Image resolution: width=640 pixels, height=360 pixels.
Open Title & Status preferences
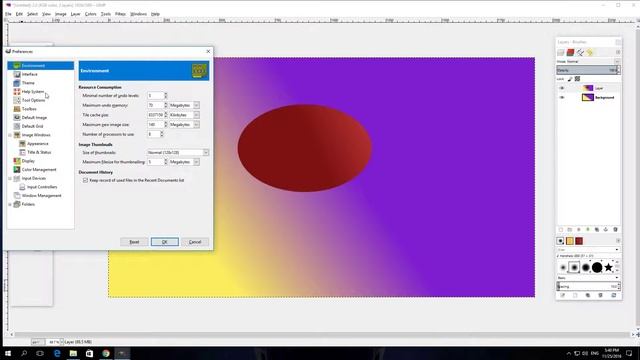click(39, 152)
